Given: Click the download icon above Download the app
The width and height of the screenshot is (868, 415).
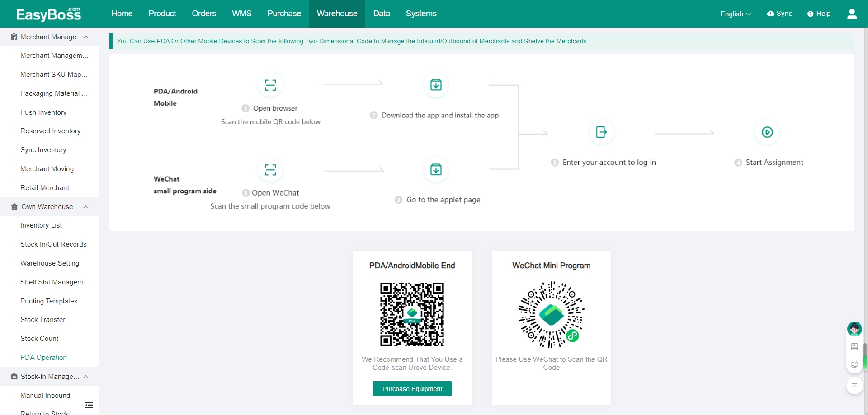Looking at the screenshot, I should click(436, 85).
